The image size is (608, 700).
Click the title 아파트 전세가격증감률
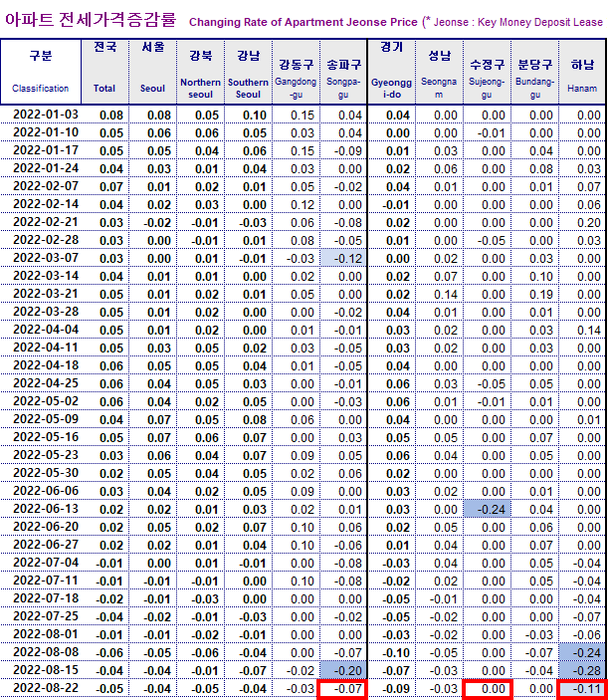[91, 20]
